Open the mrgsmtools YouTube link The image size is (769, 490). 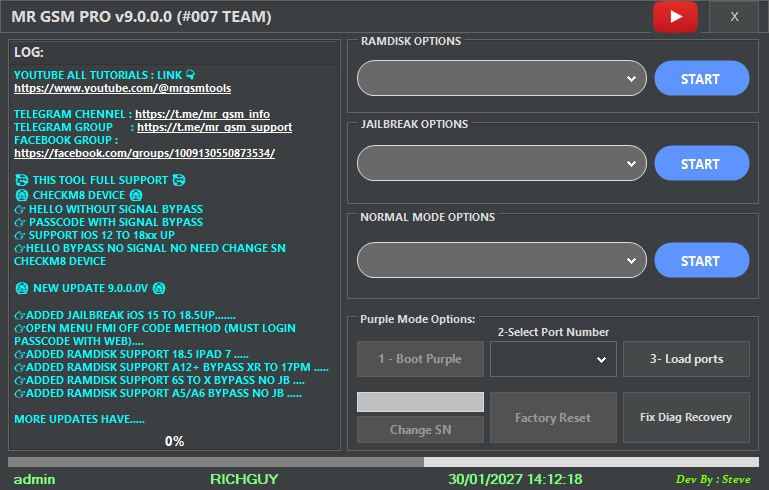click(x=123, y=88)
